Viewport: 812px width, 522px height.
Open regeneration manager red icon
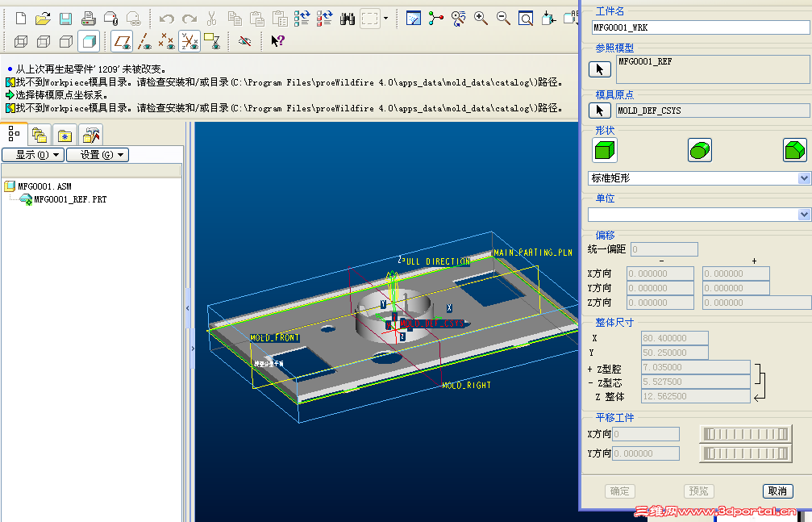325,19
